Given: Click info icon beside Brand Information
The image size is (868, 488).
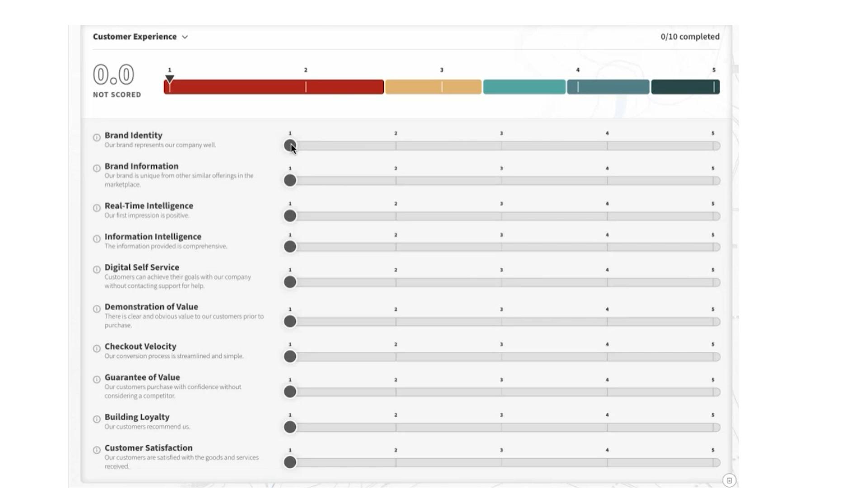Looking at the screenshot, I should click(x=97, y=168).
